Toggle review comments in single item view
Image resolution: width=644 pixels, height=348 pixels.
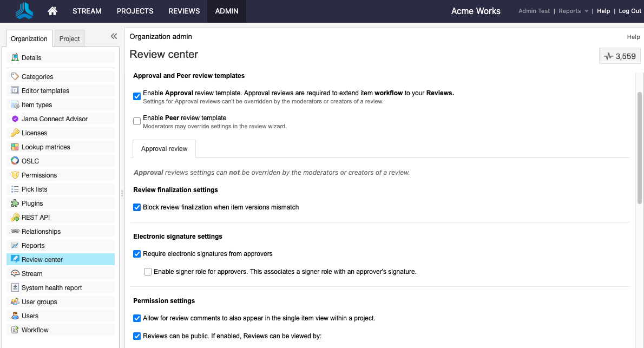coord(137,318)
